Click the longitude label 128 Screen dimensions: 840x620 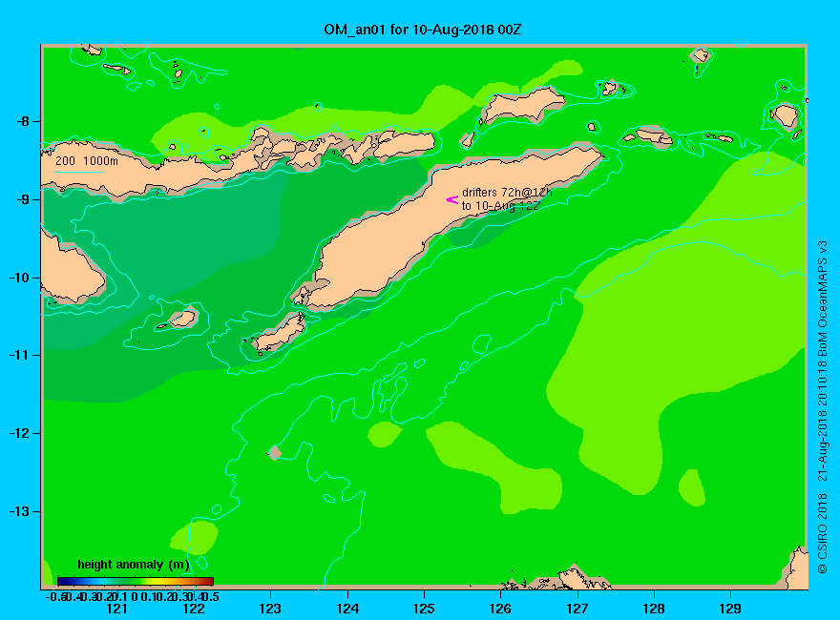click(x=654, y=609)
